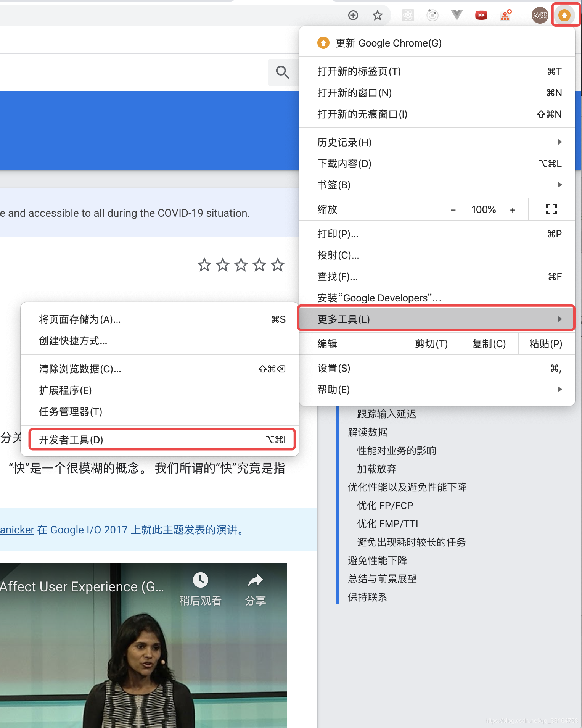Open the 凌熙 profile avatar
This screenshot has height=728, width=582.
click(x=540, y=15)
